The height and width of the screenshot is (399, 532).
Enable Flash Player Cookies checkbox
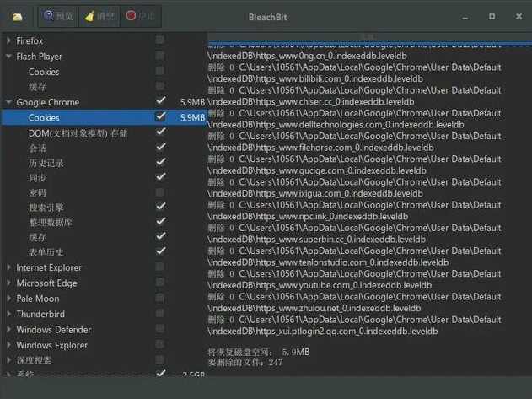[x=160, y=71]
